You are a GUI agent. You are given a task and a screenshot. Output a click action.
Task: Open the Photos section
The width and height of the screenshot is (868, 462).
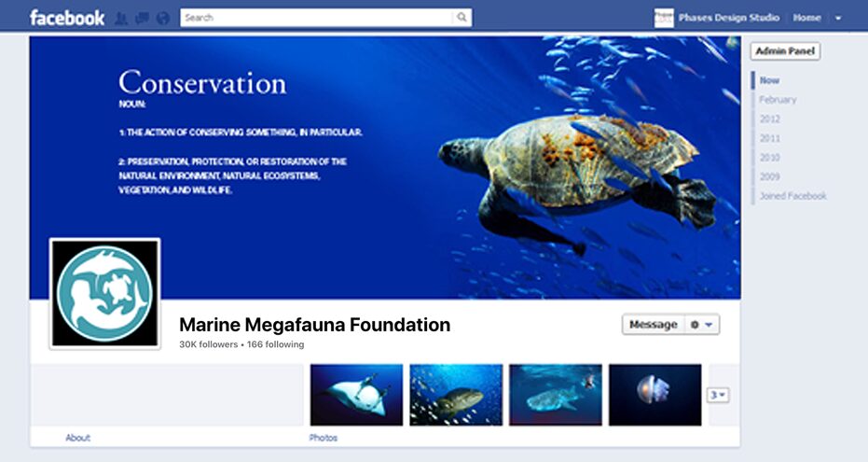click(324, 438)
